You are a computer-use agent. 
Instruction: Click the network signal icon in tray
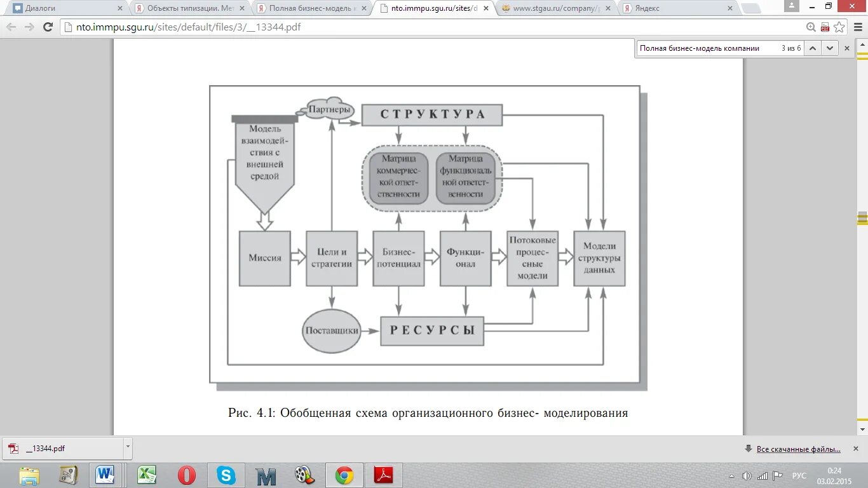pos(763,476)
